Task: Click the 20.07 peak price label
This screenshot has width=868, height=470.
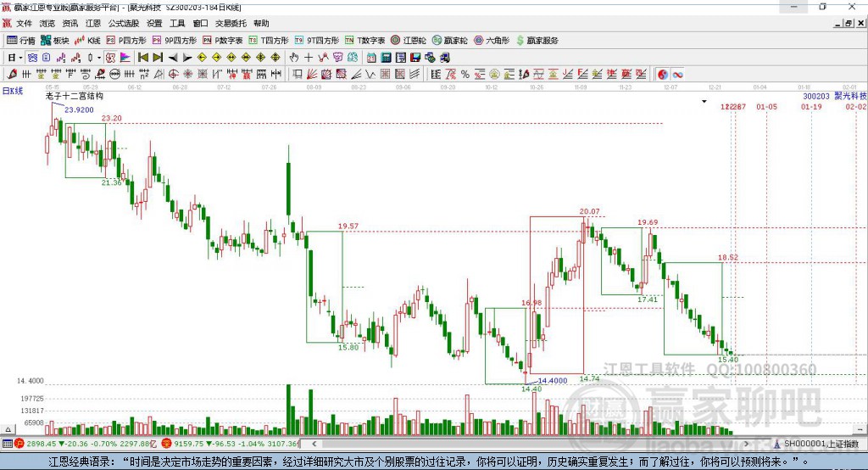Action: tap(590, 211)
